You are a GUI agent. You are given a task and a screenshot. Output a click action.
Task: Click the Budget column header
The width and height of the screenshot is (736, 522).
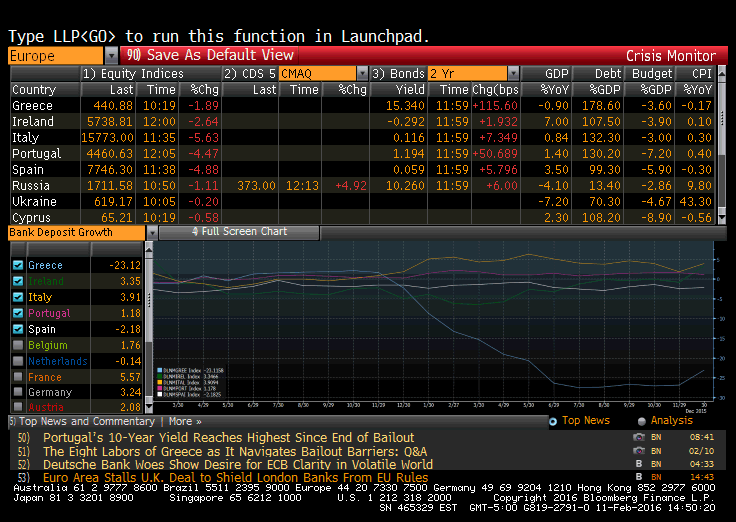coord(650,74)
